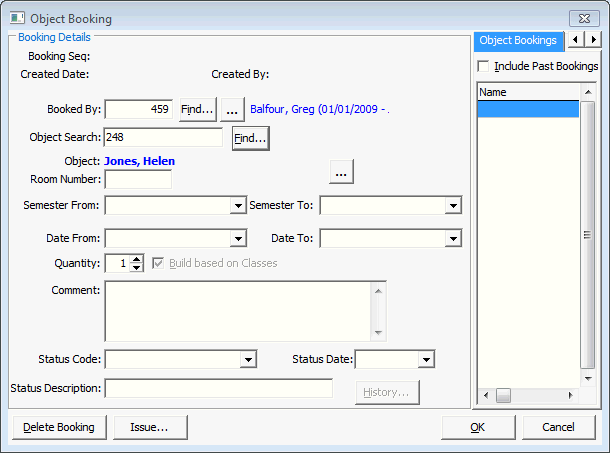610x453 pixels.
Task: Click the horizontal scrollbar thumb in bookings list
Action: point(503,395)
